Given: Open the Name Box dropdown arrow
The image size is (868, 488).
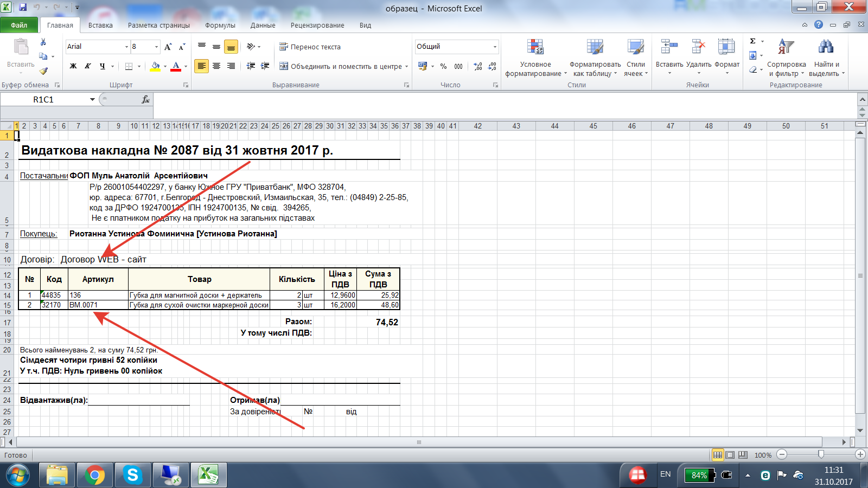Looking at the screenshot, I should coord(92,100).
